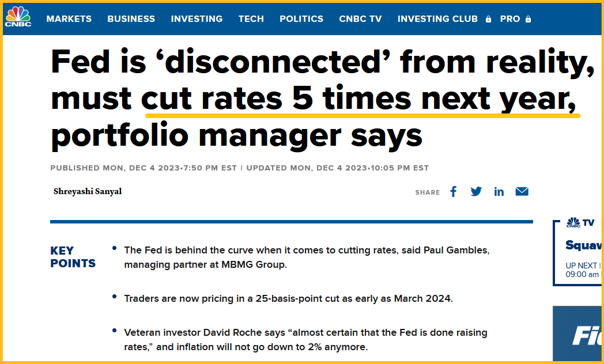Share article on LinkedIn

tap(499, 192)
